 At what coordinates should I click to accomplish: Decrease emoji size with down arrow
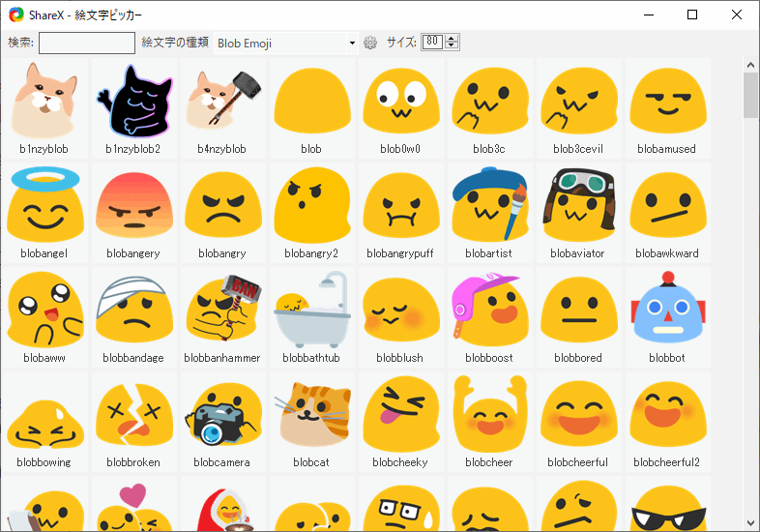click(x=452, y=45)
